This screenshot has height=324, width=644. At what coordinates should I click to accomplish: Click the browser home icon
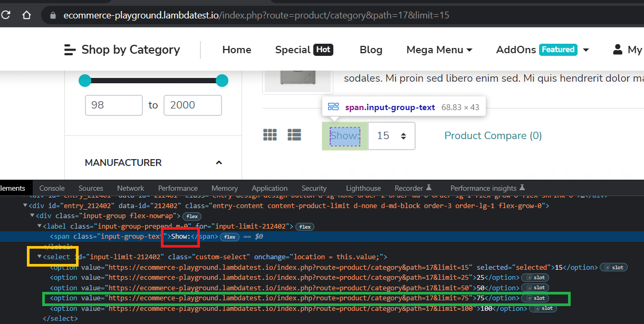coord(26,15)
